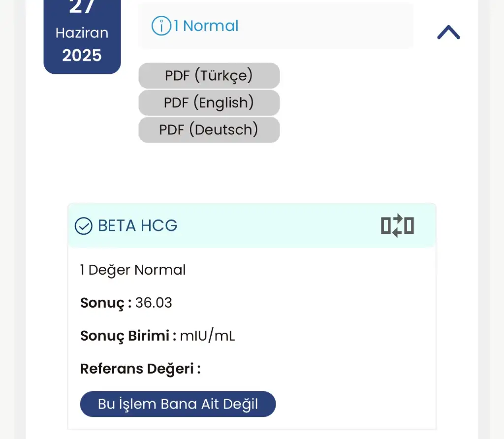Screen dimensions: 504x439
Task: Open the PDF (Deutsch) report
Action: tap(209, 130)
